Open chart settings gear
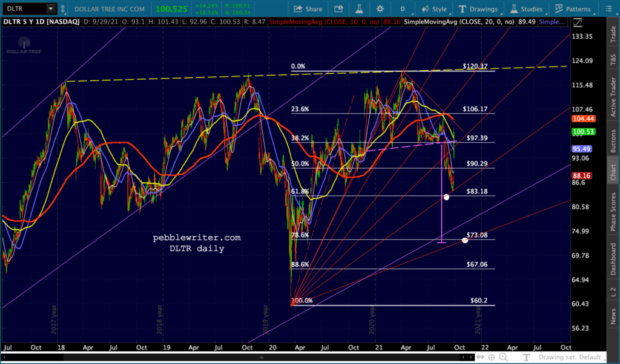The width and height of the screenshot is (620, 364). (x=380, y=8)
